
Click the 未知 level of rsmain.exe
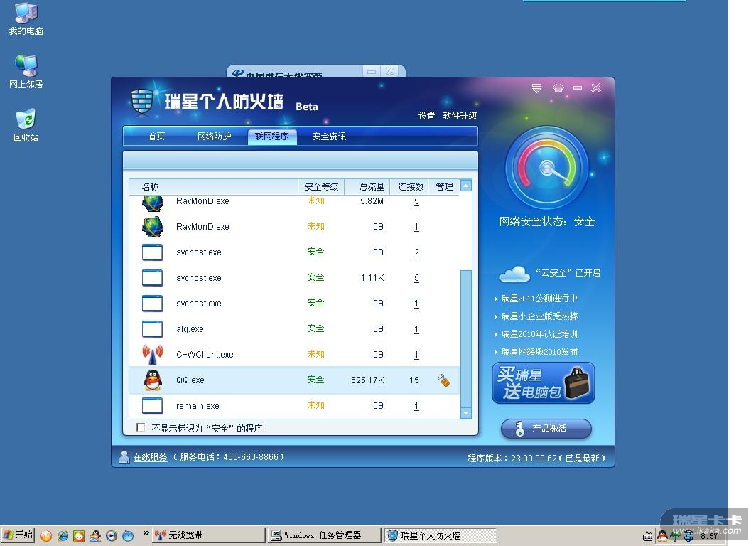315,406
